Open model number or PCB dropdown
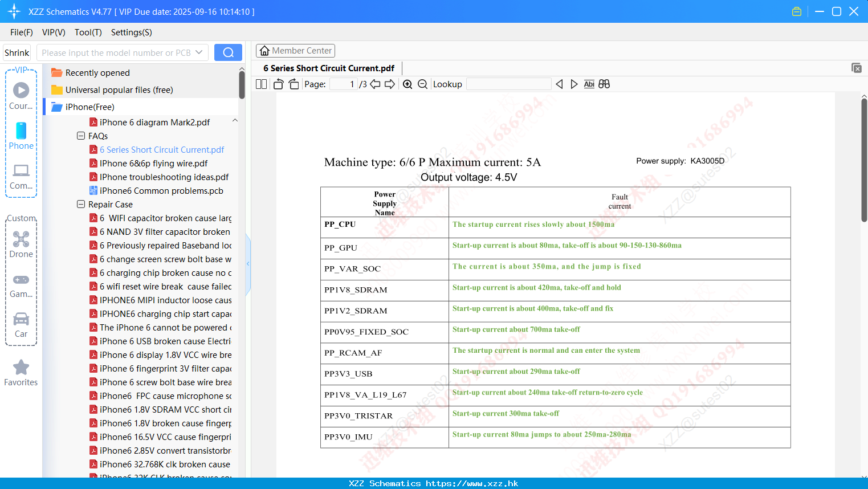 pyautogui.click(x=199, y=52)
